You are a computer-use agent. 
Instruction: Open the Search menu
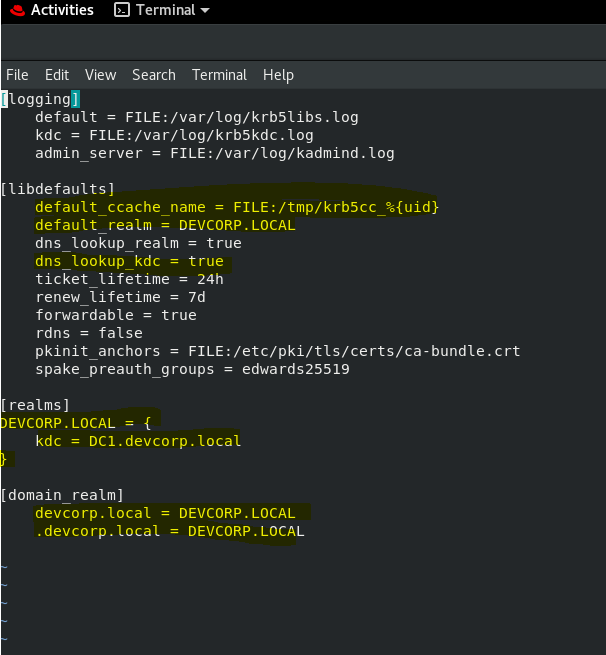click(x=153, y=75)
